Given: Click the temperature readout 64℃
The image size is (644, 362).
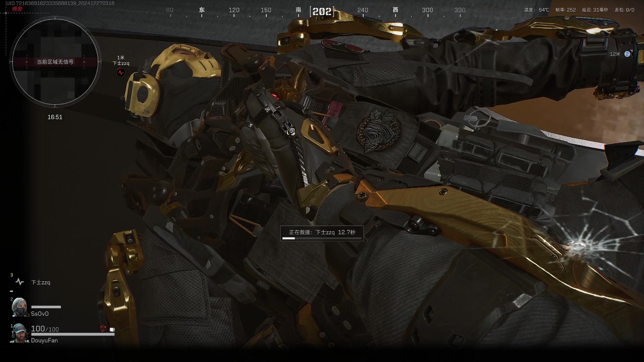Looking at the screenshot, I should [544, 10].
